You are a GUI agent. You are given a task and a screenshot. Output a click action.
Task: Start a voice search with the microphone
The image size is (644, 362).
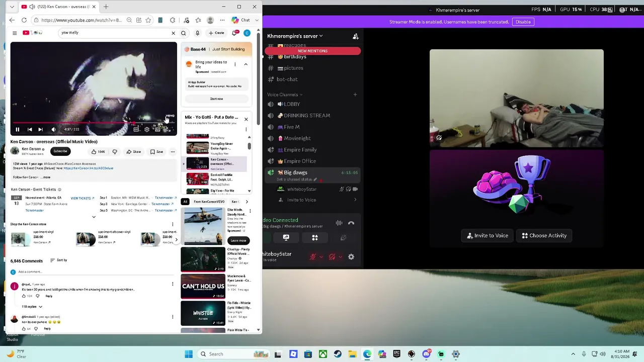(197, 33)
